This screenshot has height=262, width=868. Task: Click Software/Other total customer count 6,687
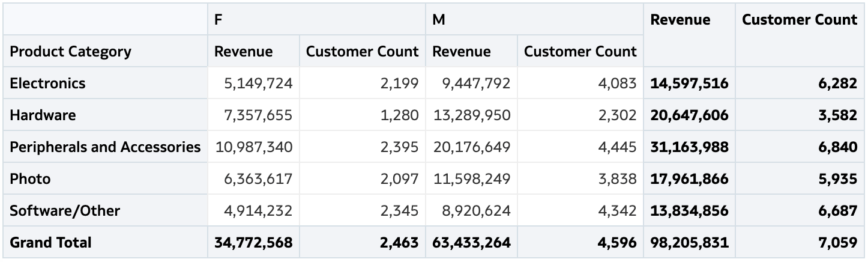[800, 210]
